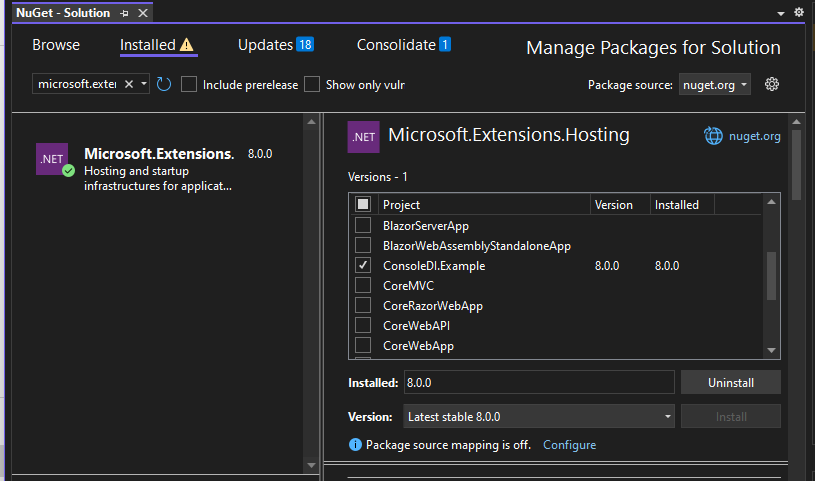The width and height of the screenshot is (815, 481).
Task: Open window options gear at top right
Action: coord(799,12)
